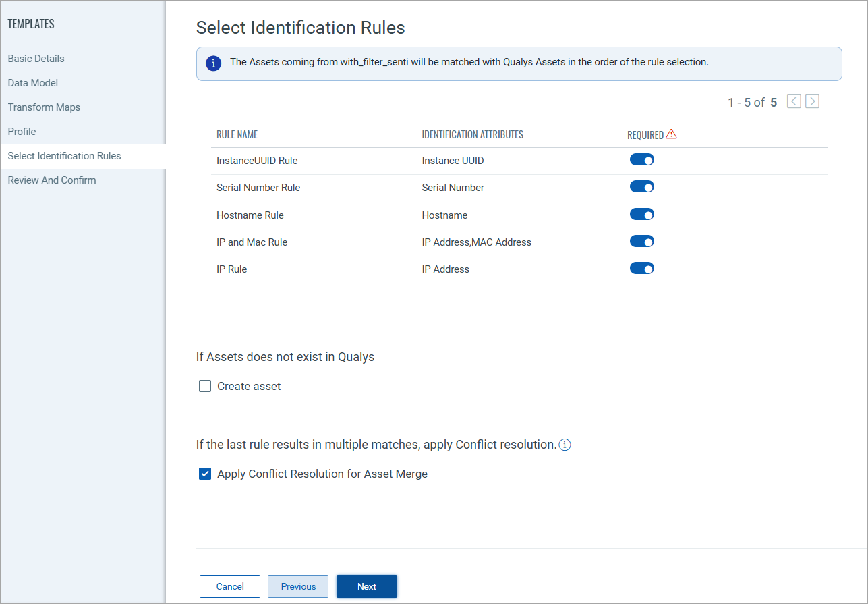Click the warning triangle beside REQUIRED column header

(672, 134)
